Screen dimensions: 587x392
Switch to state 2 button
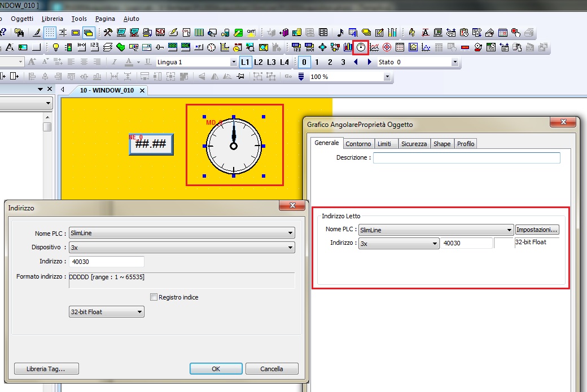coord(330,62)
